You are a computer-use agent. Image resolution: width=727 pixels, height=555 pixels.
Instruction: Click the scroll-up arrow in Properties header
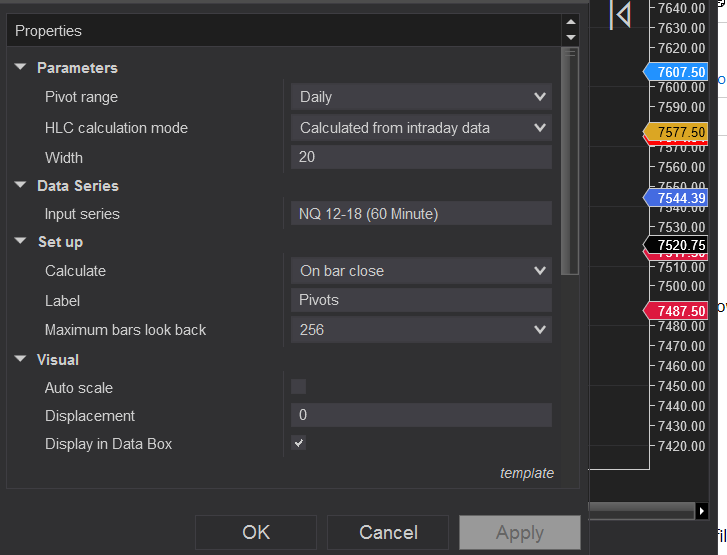[571, 22]
